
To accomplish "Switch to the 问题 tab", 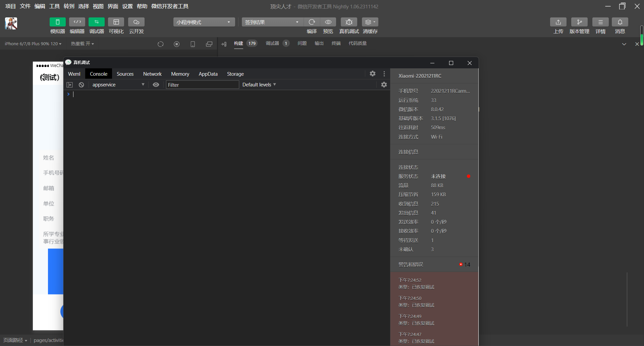I will [302, 44].
